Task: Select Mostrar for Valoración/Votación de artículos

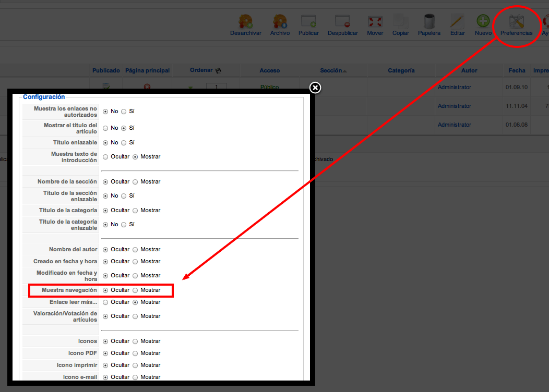Action: pyautogui.click(x=135, y=316)
